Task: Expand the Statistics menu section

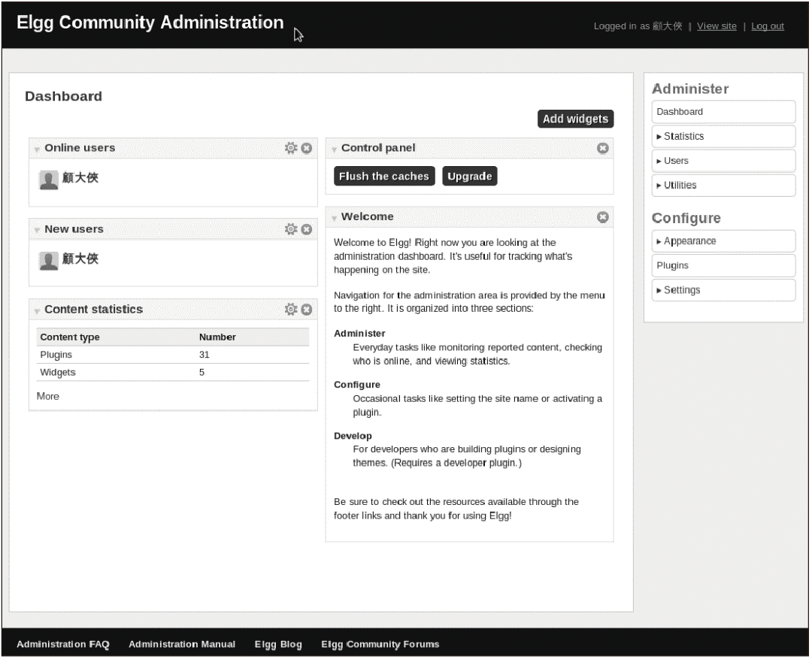Action: click(723, 137)
